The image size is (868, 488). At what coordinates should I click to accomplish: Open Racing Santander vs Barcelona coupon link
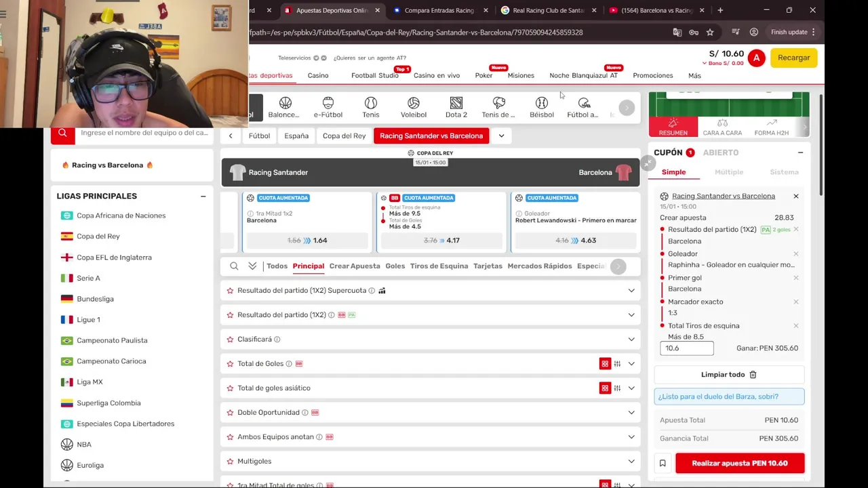[724, 197]
